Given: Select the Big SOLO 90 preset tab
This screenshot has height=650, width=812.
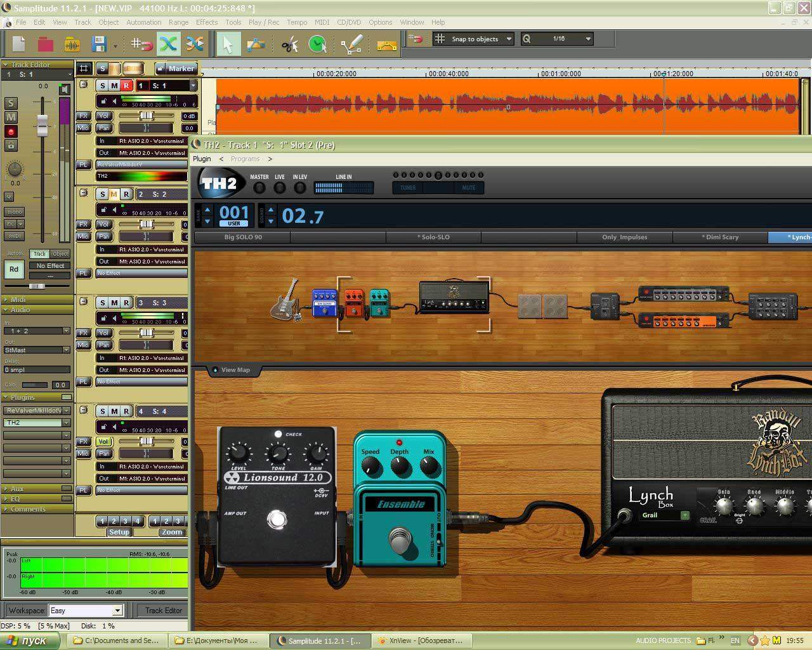Looking at the screenshot, I should click(x=243, y=237).
